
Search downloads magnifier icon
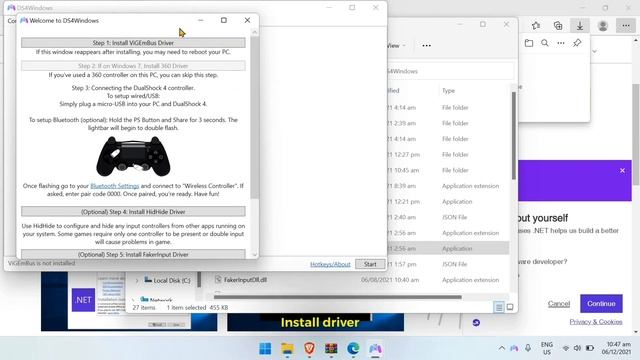tap(544, 43)
